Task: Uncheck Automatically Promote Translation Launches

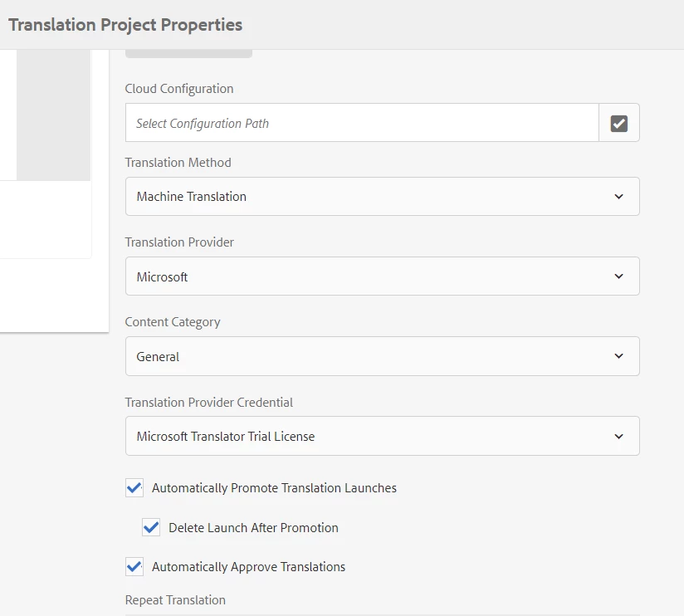Action: pyautogui.click(x=134, y=487)
